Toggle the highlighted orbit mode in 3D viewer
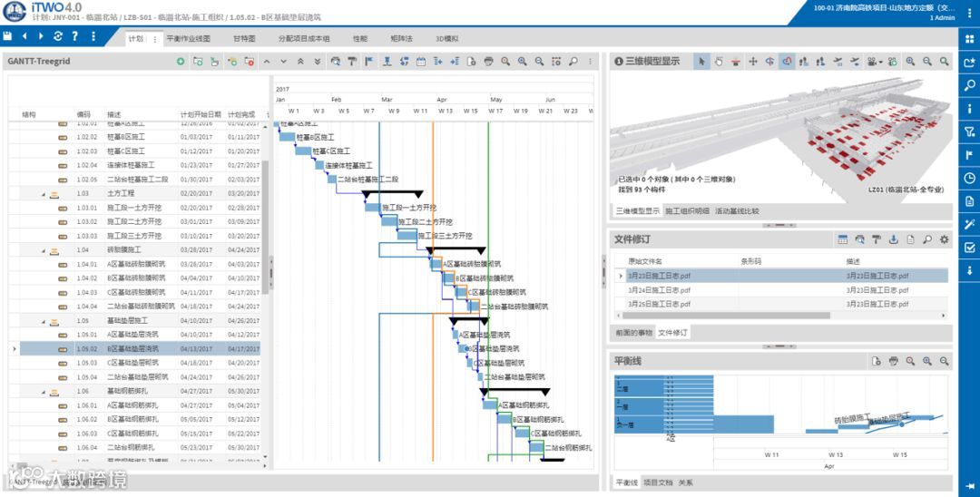 tap(787, 61)
